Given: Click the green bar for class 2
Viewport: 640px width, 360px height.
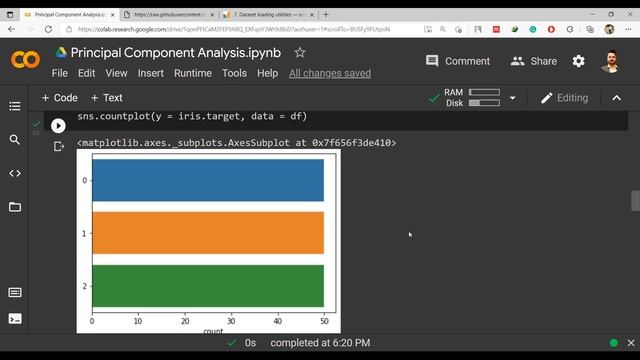Looking at the screenshot, I should tap(208, 286).
